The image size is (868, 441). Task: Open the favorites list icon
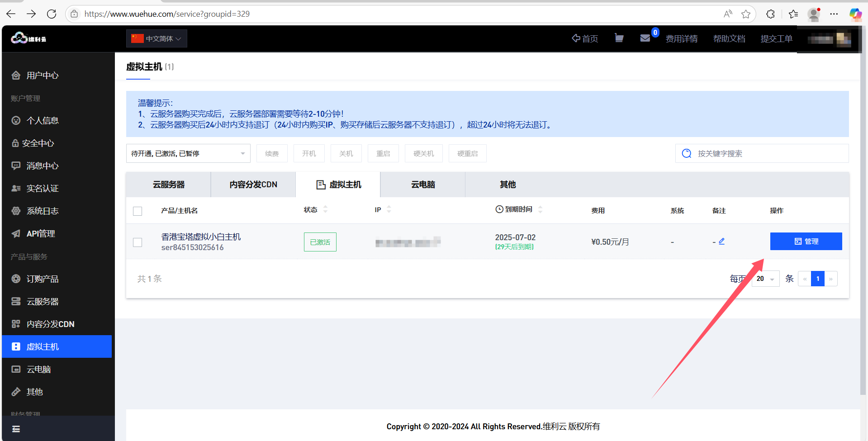click(x=793, y=14)
